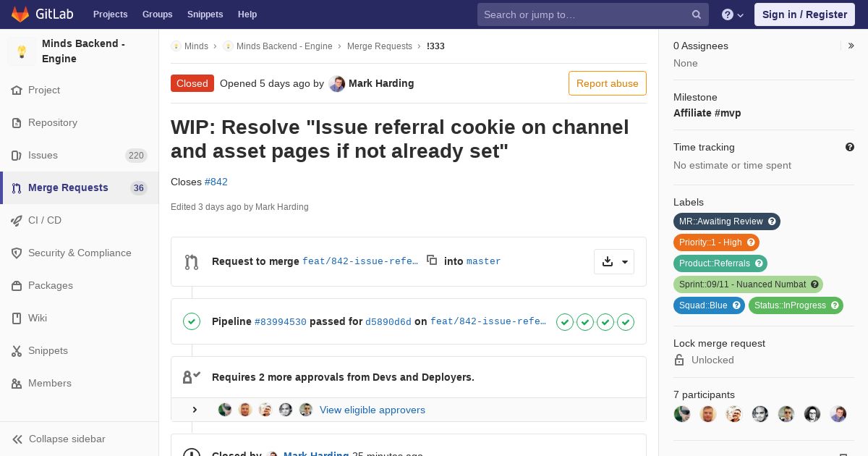Image resolution: width=868 pixels, height=456 pixels.
Task: Click the third pipeline stage check icon
Action: click(x=605, y=321)
